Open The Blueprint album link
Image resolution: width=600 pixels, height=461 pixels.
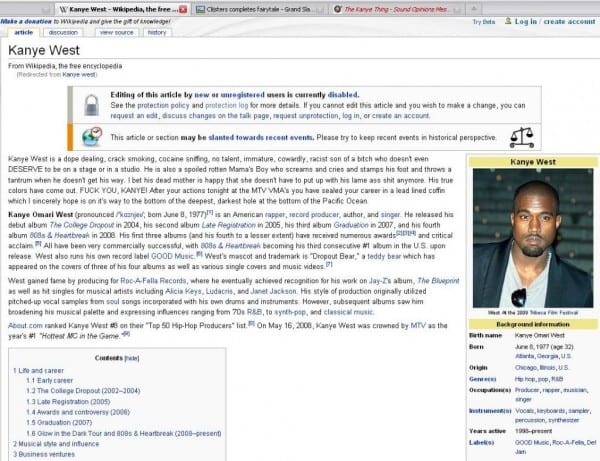point(438,281)
